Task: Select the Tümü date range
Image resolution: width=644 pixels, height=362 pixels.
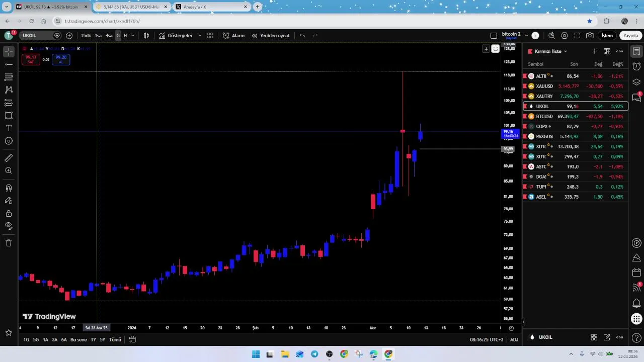Action: click(x=115, y=339)
